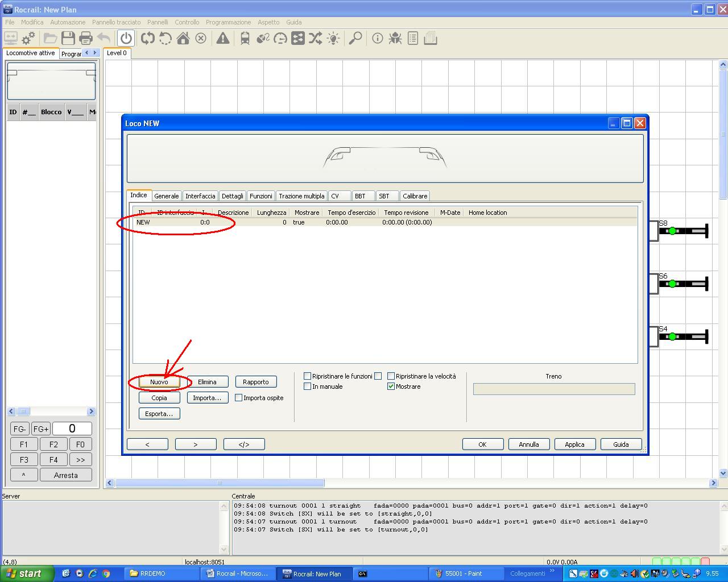
Task: Click the dashed circular reset arrow icon
Action: click(166, 38)
